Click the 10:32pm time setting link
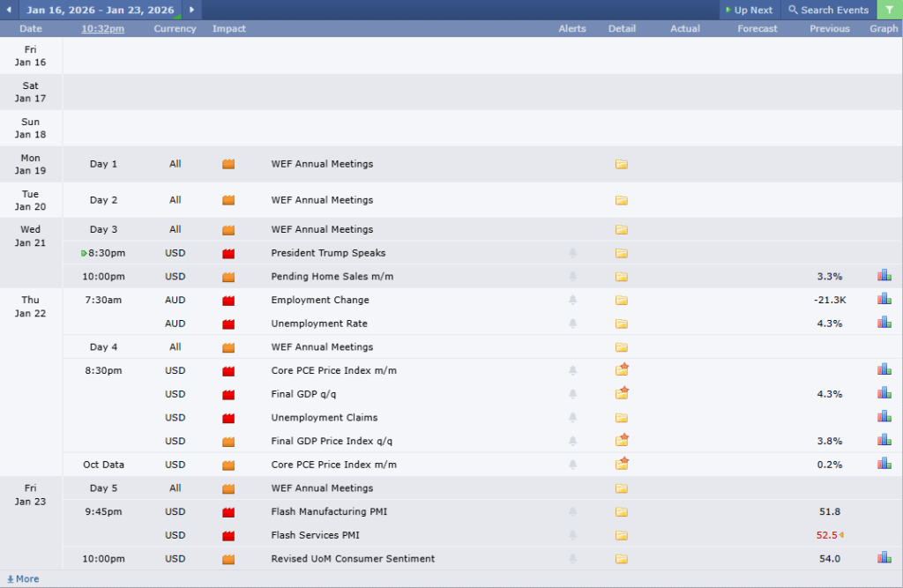The image size is (903, 588). 102,28
